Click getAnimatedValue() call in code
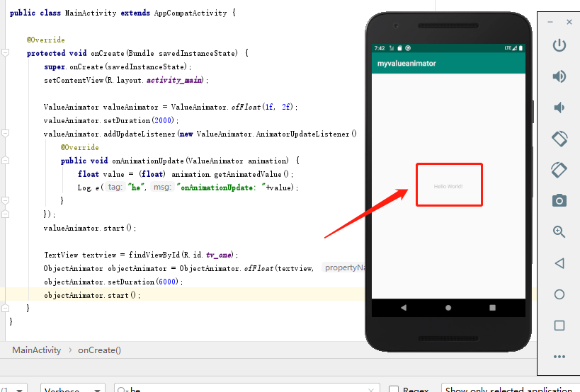 [x=251, y=174]
